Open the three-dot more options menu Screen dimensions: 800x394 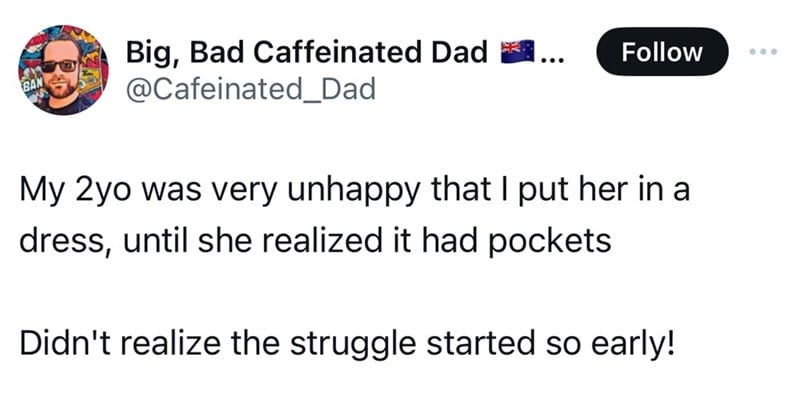tap(764, 52)
